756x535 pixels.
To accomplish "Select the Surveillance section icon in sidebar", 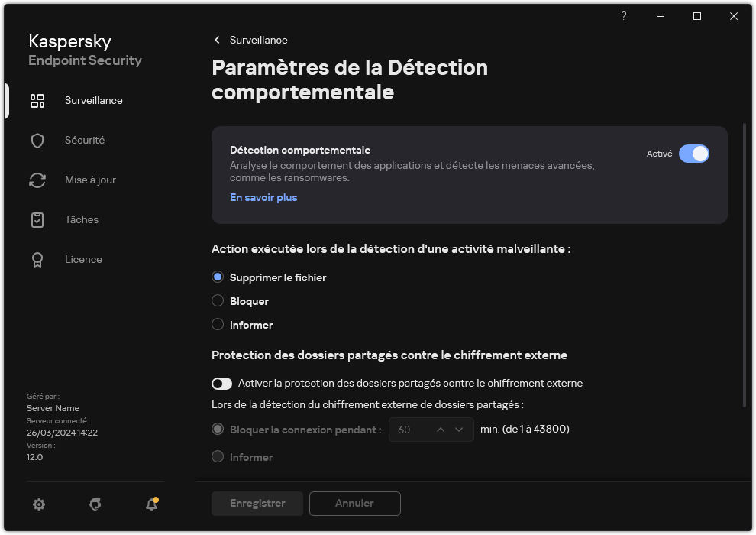I will [x=37, y=100].
